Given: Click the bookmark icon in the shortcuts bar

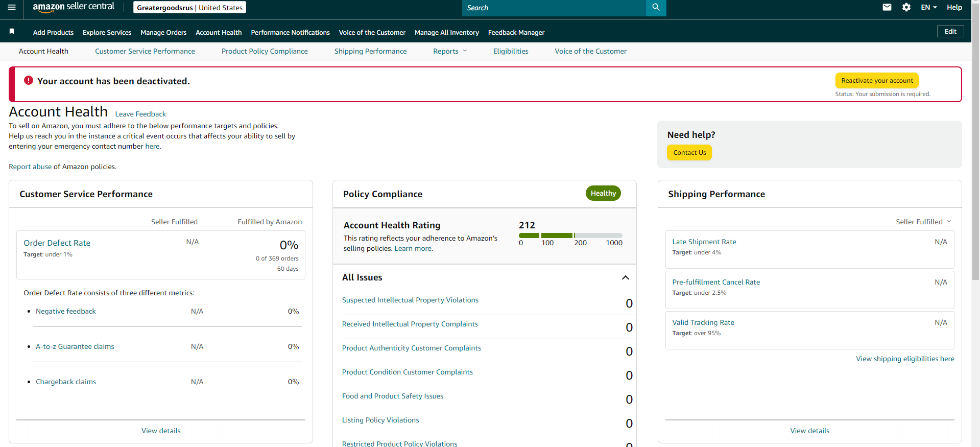Looking at the screenshot, I should click(x=12, y=32).
